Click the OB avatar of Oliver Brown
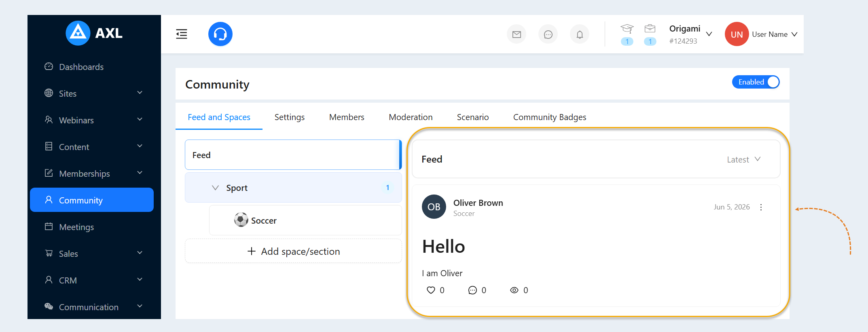Viewport: 868px width, 332px height. pos(434,207)
